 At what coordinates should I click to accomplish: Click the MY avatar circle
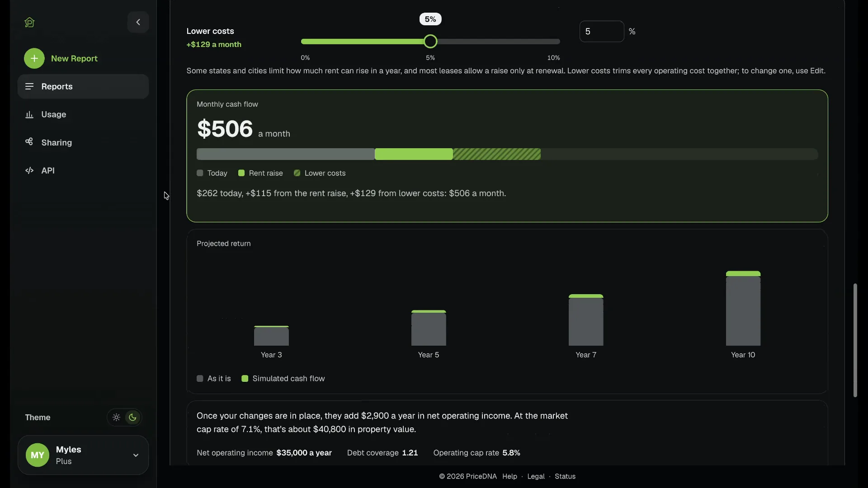click(x=38, y=455)
